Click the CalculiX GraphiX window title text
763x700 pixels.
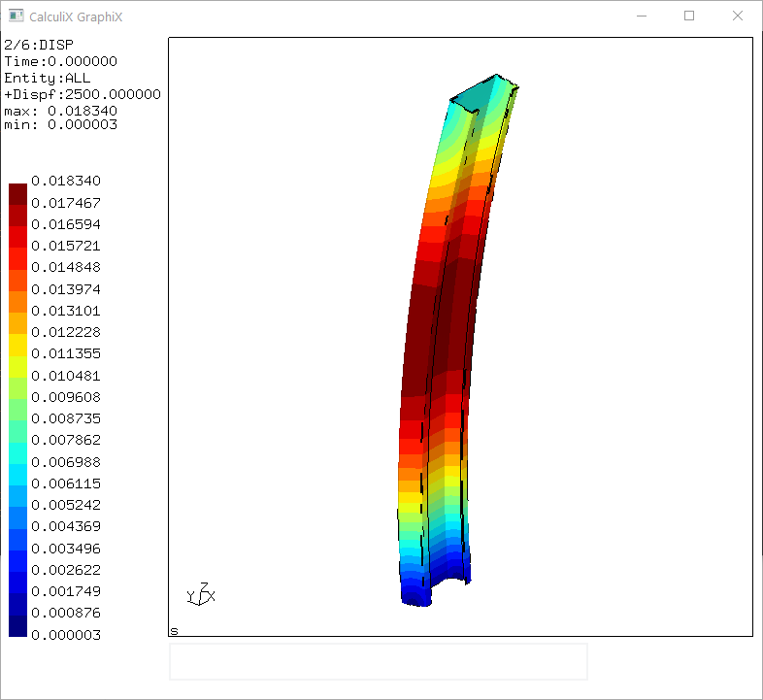tap(76, 17)
